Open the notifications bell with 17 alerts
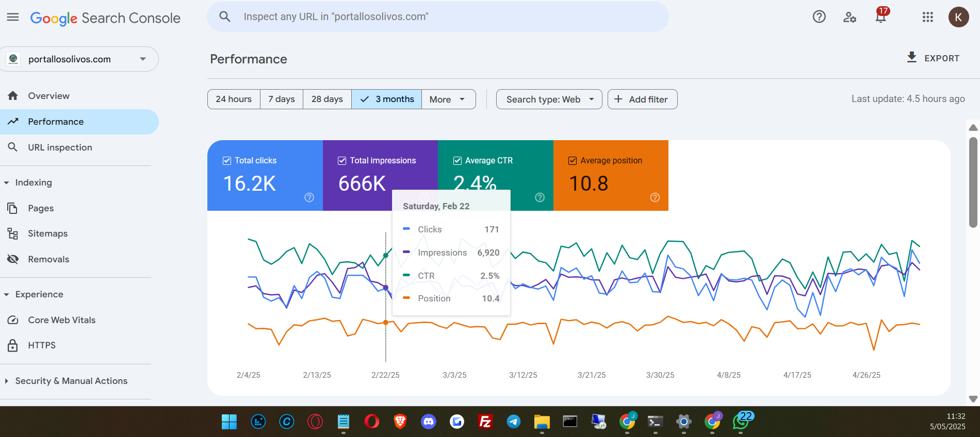Image resolution: width=980 pixels, height=437 pixels. [881, 16]
